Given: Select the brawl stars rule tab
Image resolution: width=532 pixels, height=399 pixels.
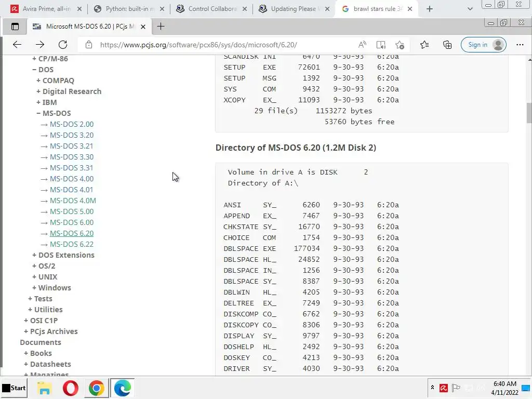Looking at the screenshot, I should coord(377,9).
